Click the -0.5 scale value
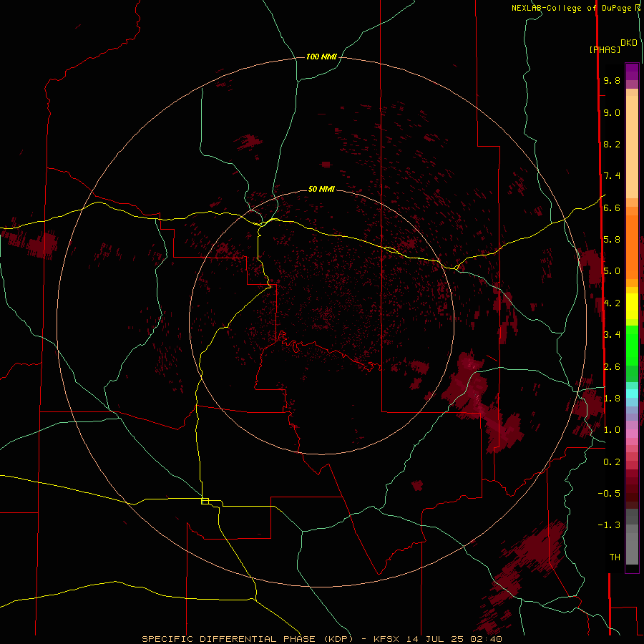Viewport: 644px width, 644px height. pos(609,494)
